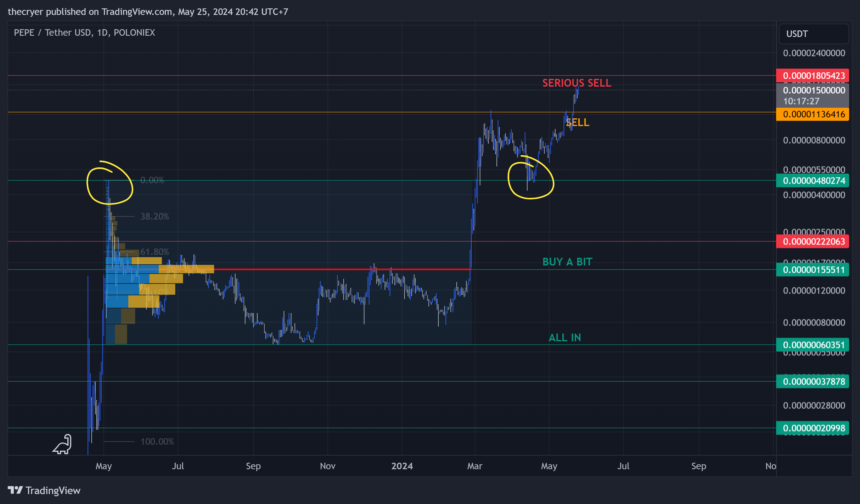
Task: Click the countdown timer 10:17:27
Action: (801, 101)
